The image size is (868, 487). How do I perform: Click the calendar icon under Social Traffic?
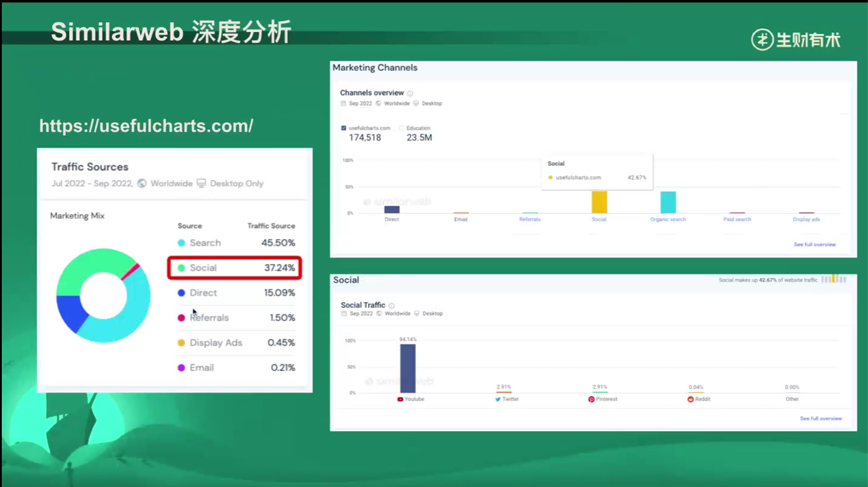point(344,313)
